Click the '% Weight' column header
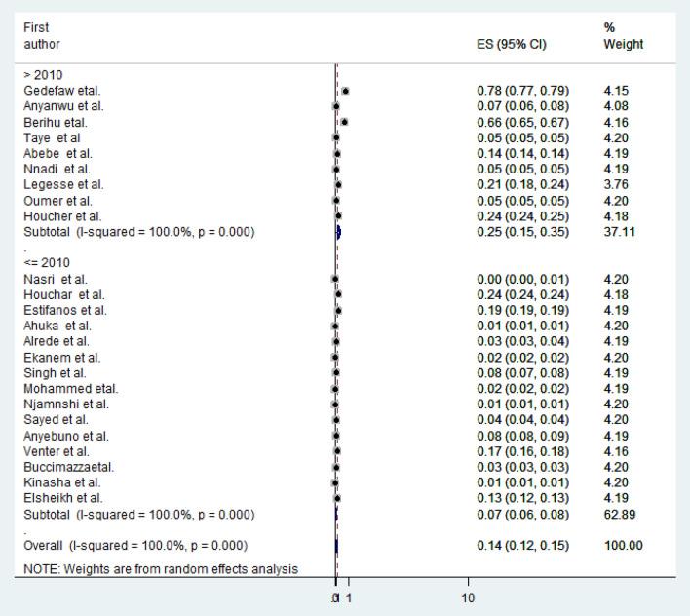The image size is (690, 616). pyautogui.click(x=623, y=36)
